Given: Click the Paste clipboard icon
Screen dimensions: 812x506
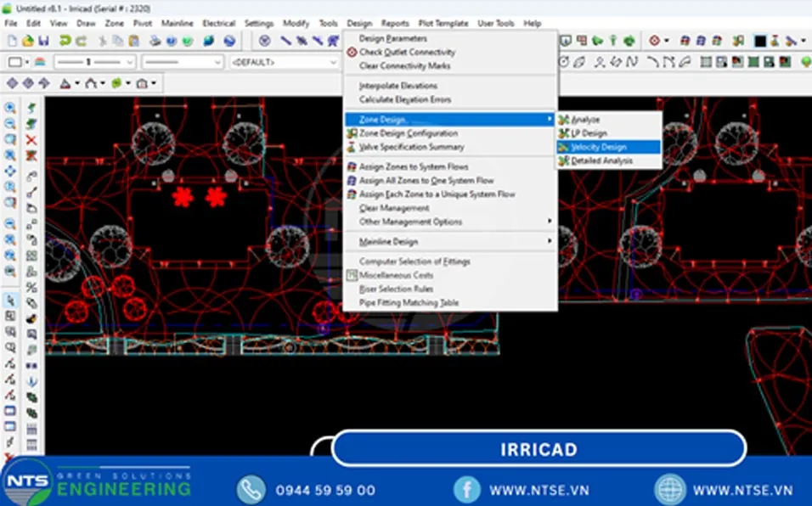Looking at the screenshot, I should tap(133, 41).
